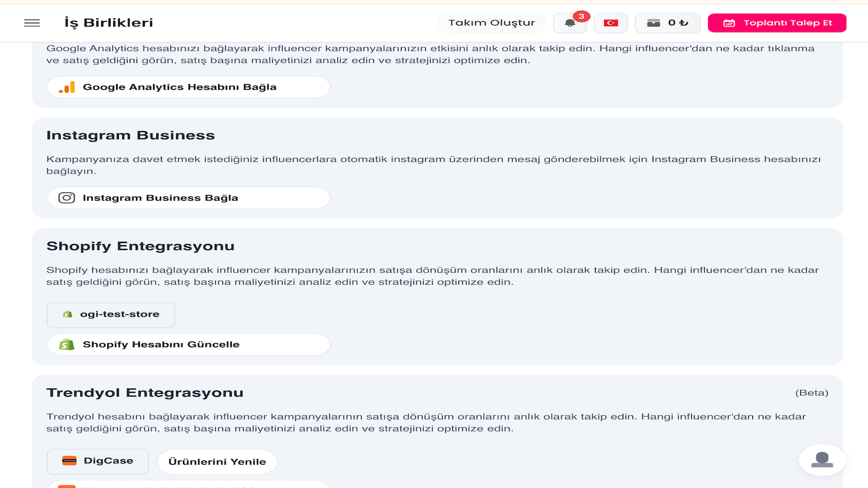This screenshot has width=868, height=488.
Task: Click the Takım Oluştur button
Action: (x=492, y=23)
